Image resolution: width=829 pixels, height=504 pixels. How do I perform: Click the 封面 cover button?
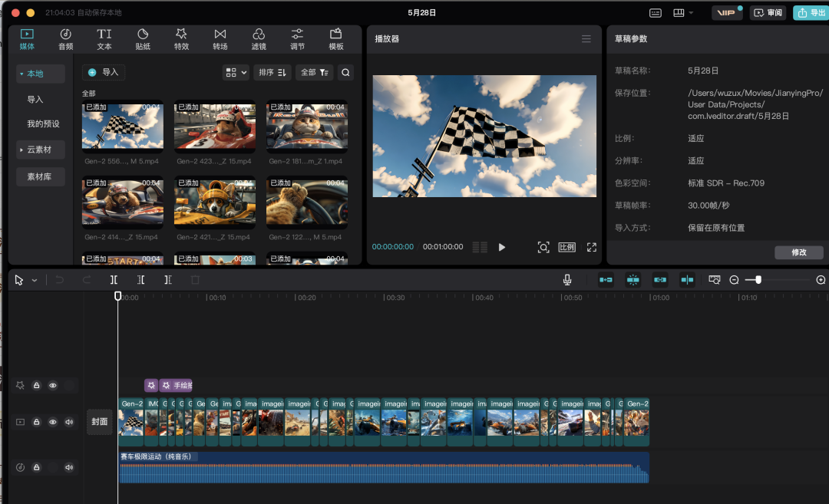pos(99,422)
